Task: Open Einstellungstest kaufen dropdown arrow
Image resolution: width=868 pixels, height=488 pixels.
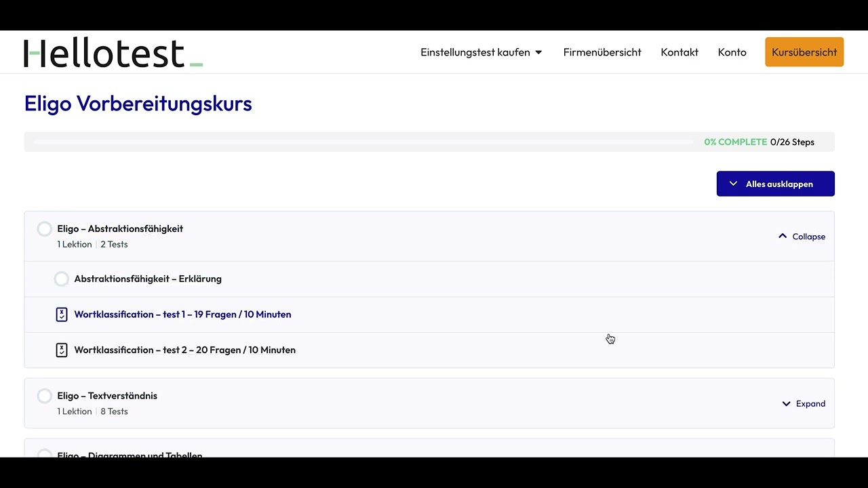Action: (x=539, y=52)
